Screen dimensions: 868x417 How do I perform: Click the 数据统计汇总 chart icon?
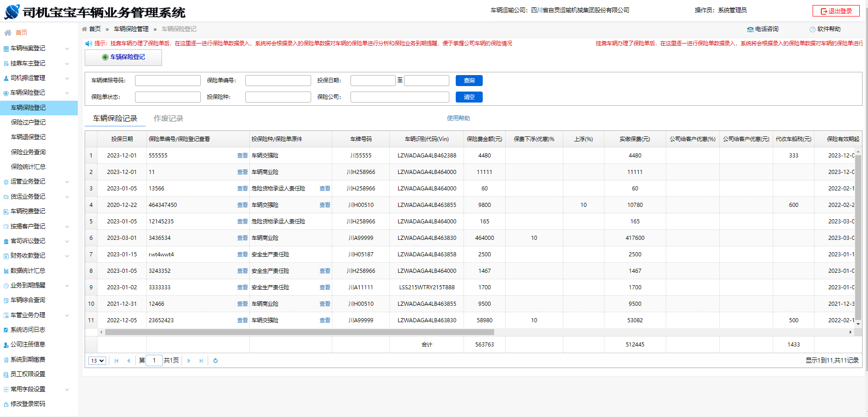point(6,271)
